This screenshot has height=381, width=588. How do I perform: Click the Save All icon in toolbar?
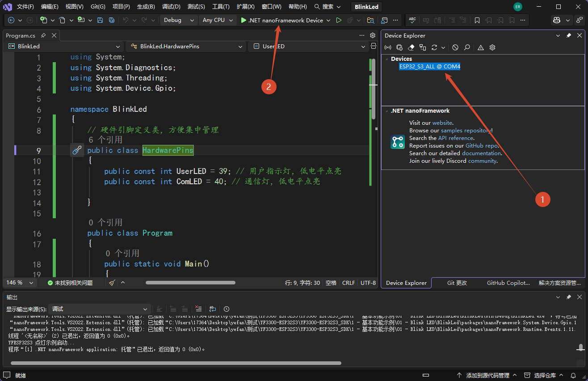point(111,20)
